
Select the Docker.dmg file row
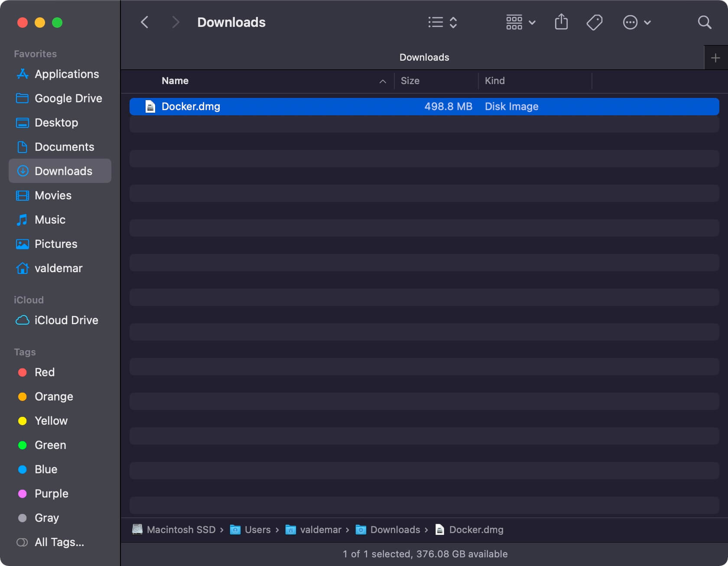tap(424, 107)
